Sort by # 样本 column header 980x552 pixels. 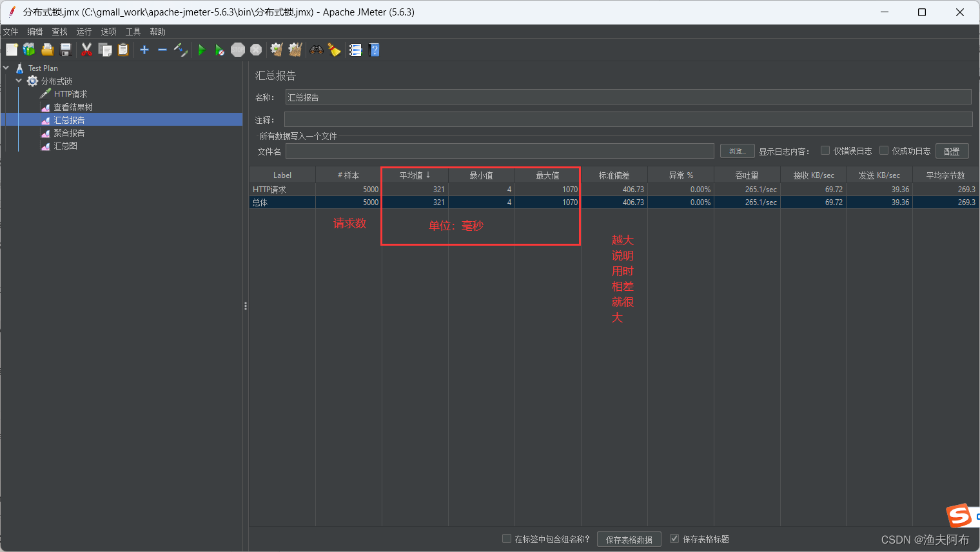coord(348,175)
